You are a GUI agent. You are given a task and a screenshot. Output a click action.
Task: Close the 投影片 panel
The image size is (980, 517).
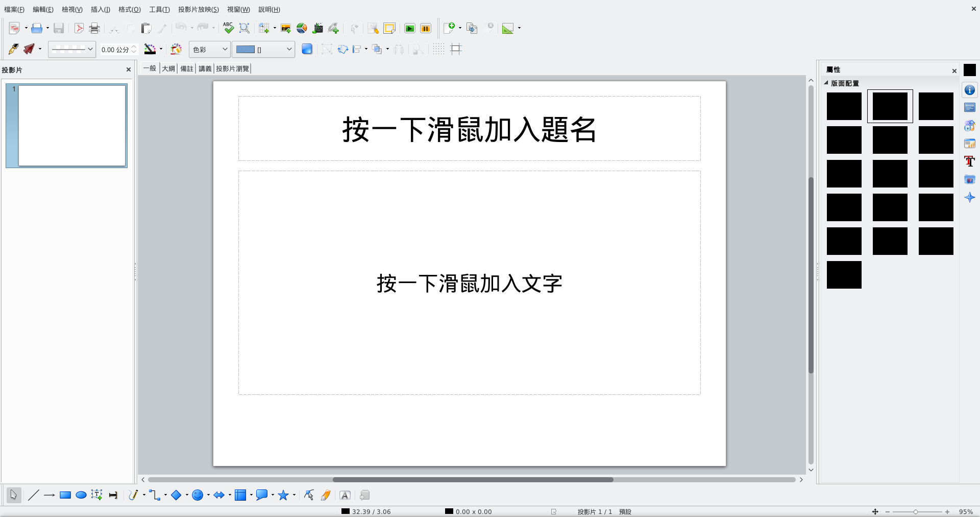pos(129,69)
